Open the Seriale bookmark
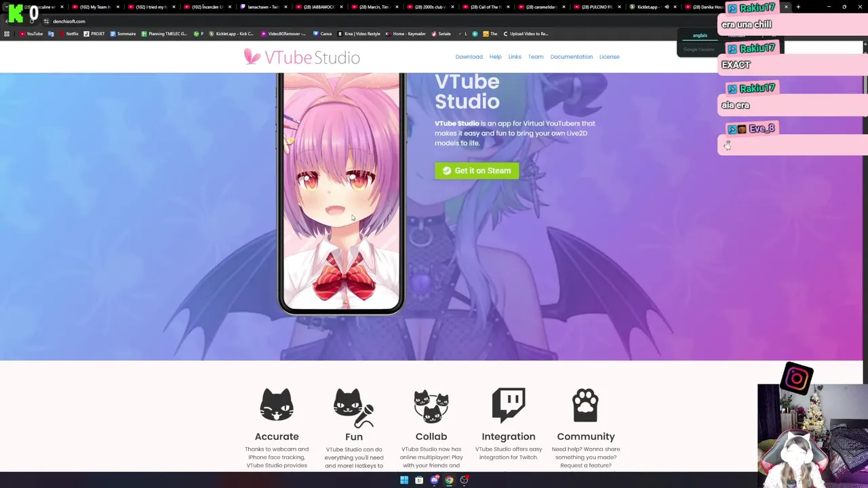 tap(441, 34)
